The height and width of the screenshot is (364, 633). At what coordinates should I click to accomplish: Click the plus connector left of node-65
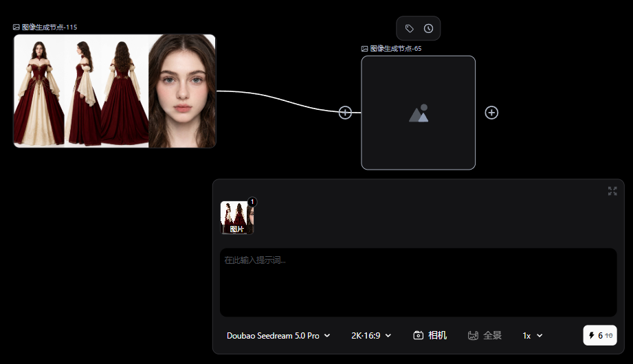point(345,113)
